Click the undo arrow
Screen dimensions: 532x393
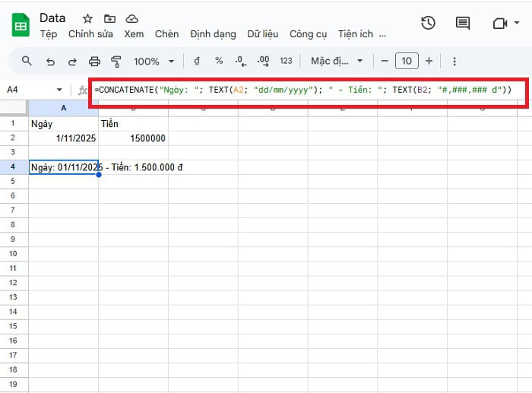(50, 61)
